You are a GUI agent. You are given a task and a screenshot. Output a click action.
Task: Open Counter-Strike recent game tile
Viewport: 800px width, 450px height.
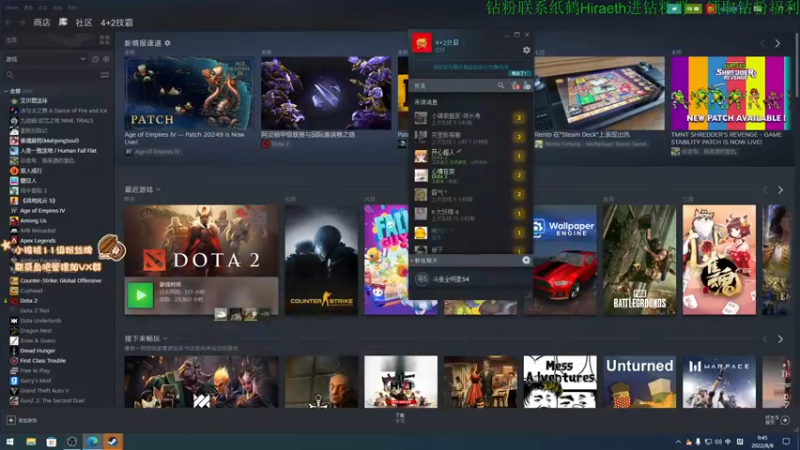pos(321,260)
